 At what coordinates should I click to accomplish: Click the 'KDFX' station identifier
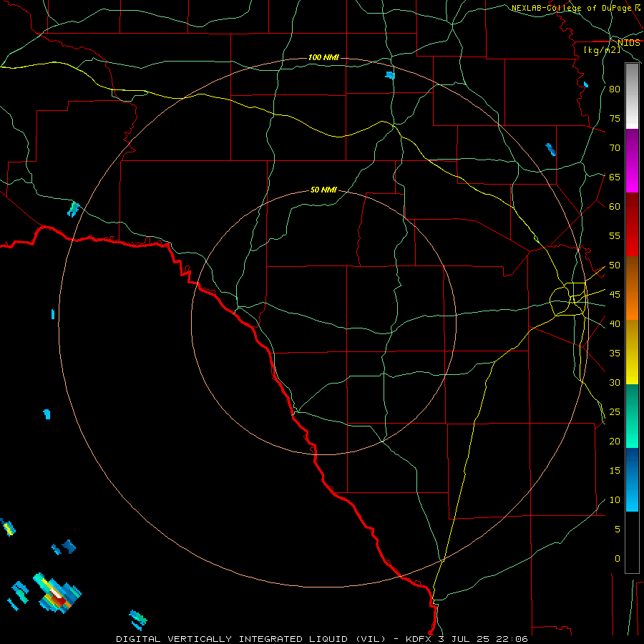pos(419,639)
